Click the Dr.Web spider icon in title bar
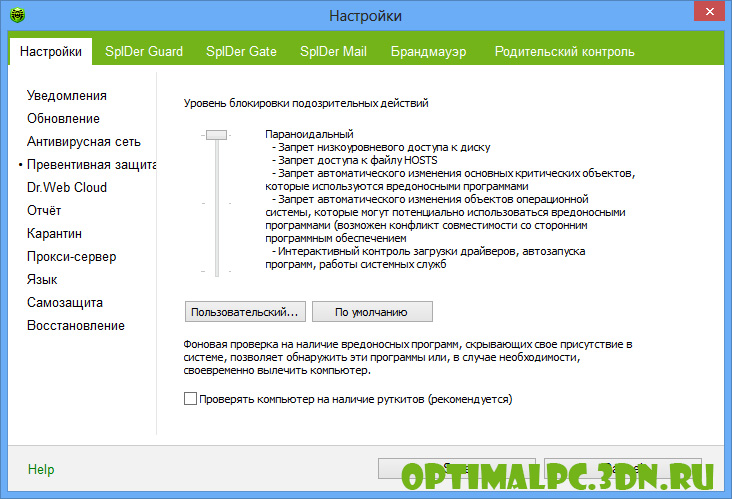The width and height of the screenshot is (732, 499). click(x=18, y=15)
